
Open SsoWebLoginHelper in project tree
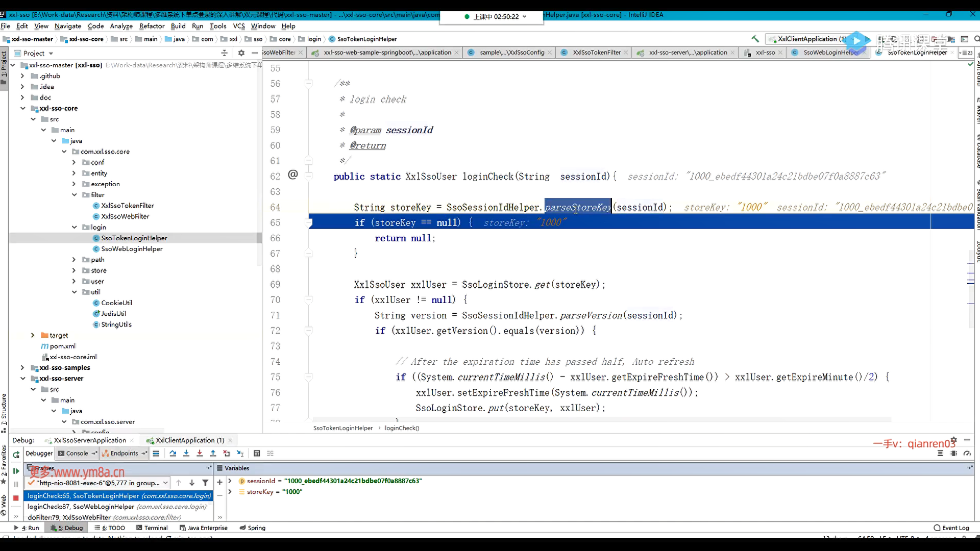[132, 249]
